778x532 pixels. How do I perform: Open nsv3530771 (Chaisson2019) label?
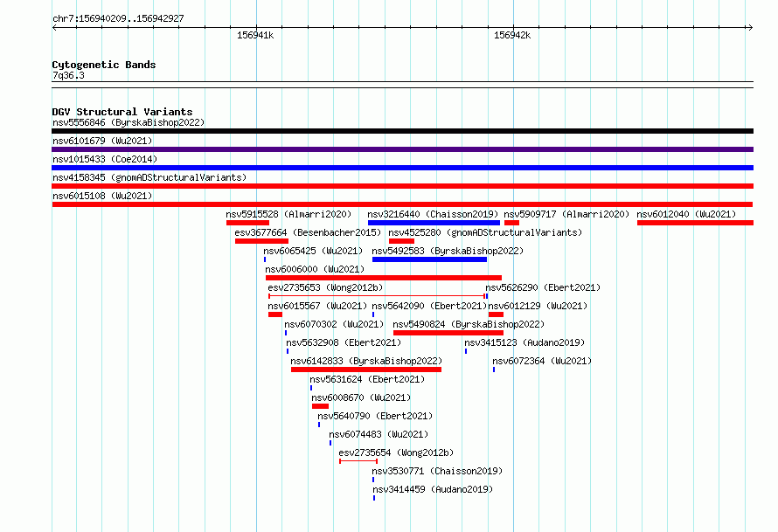pyautogui.click(x=437, y=471)
